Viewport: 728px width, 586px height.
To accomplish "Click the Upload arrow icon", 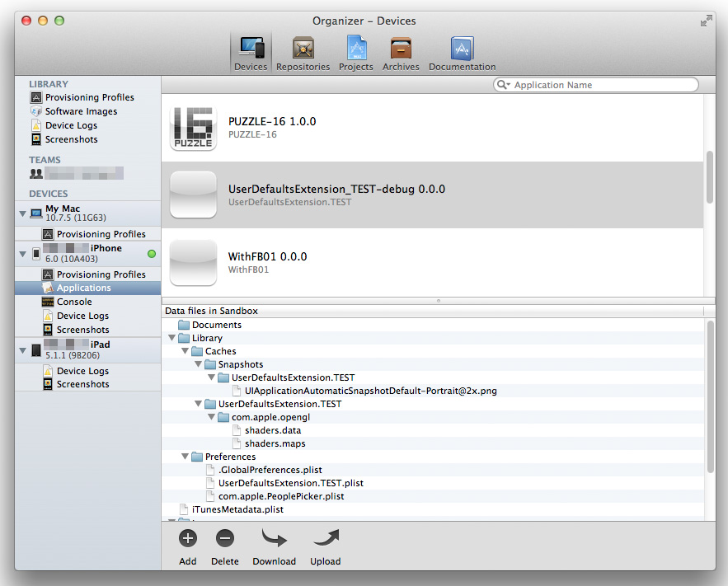I will tap(326, 538).
